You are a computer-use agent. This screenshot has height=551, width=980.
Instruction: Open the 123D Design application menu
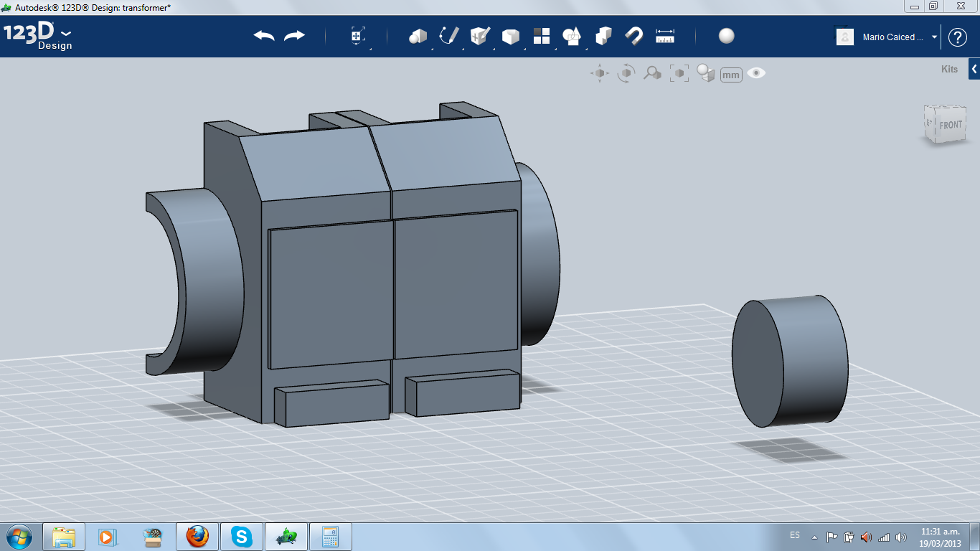click(x=38, y=37)
